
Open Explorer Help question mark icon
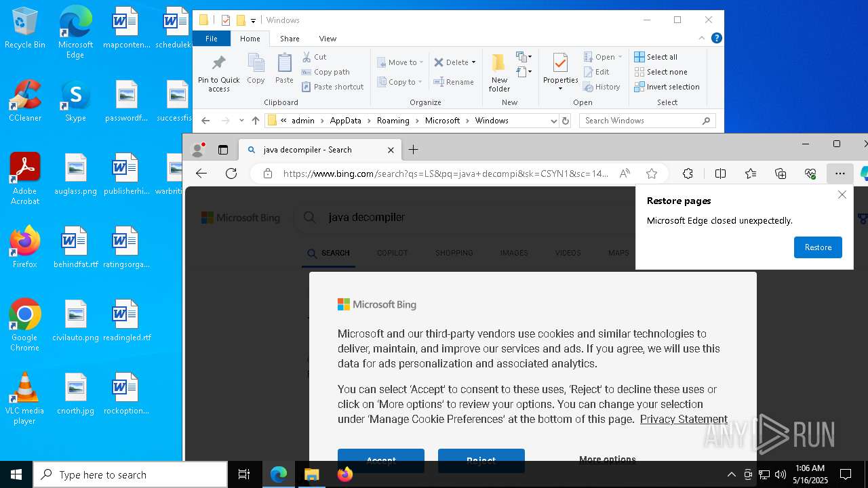pos(716,38)
